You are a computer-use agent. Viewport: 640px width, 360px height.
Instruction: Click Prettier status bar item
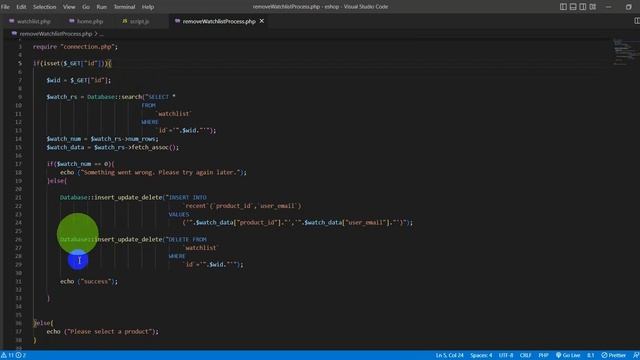click(x=613, y=355)
